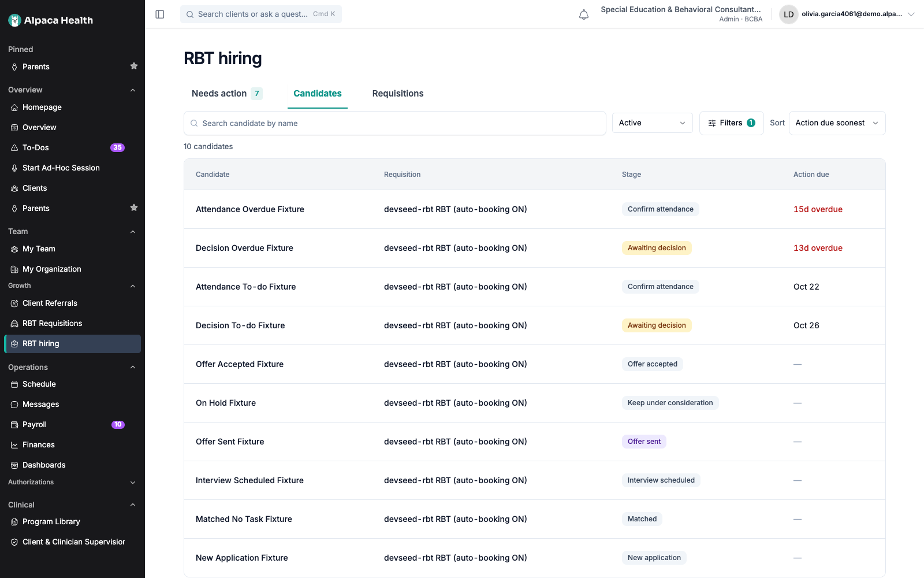Click the My Team icon

click(x=14, y=249)
